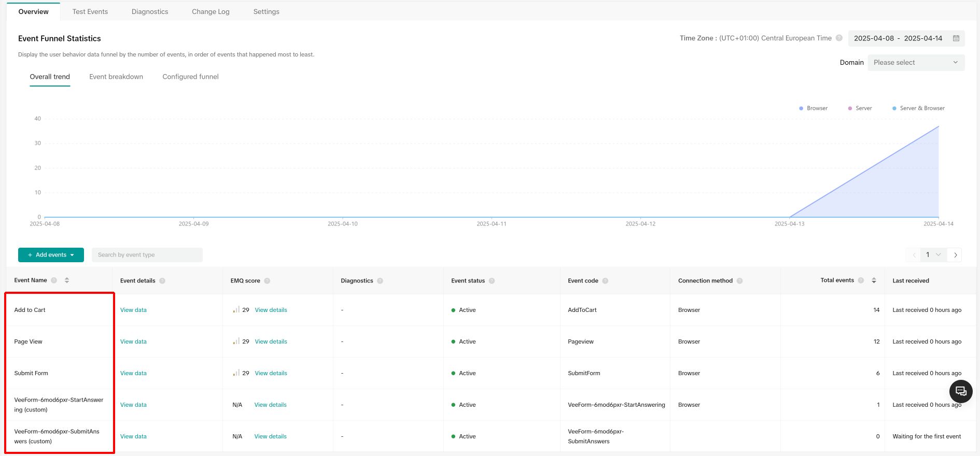Viewport: 980px width, 456px height.
Task: Toggle Browser legend series
Action: [x=813, y=108]
